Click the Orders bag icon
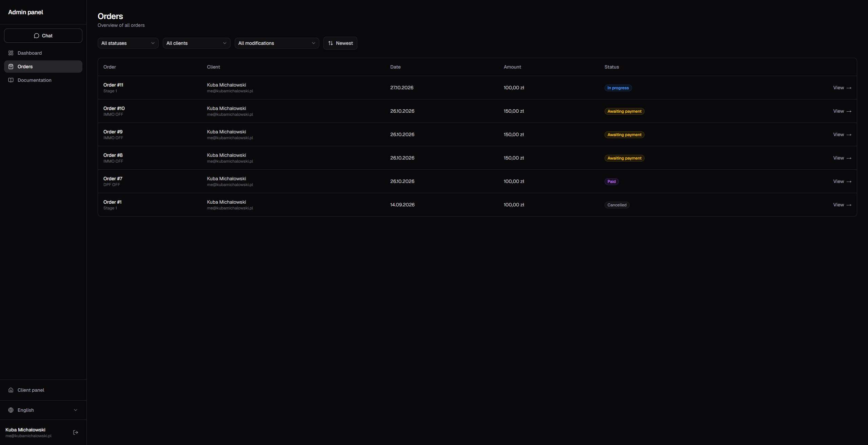 (11, 67)
